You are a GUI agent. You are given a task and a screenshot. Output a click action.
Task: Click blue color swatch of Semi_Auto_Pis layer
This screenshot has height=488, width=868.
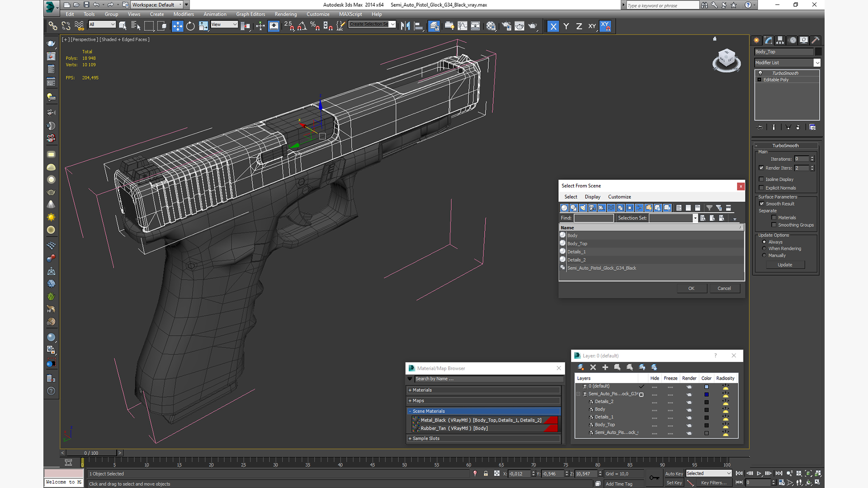707,394
